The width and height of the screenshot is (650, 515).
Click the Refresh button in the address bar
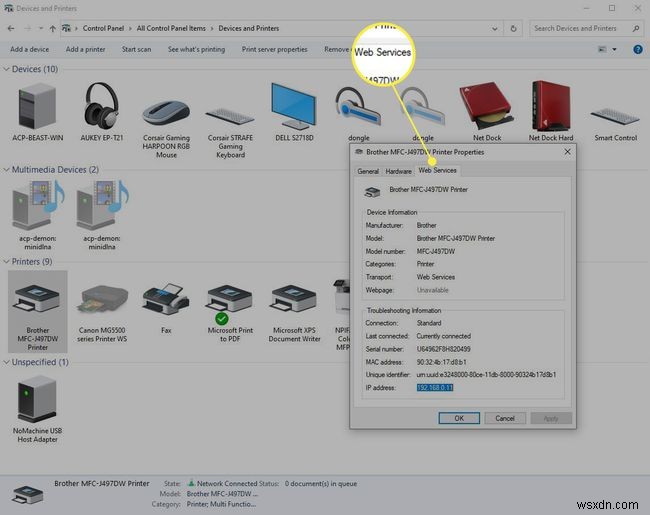[513, 28]
